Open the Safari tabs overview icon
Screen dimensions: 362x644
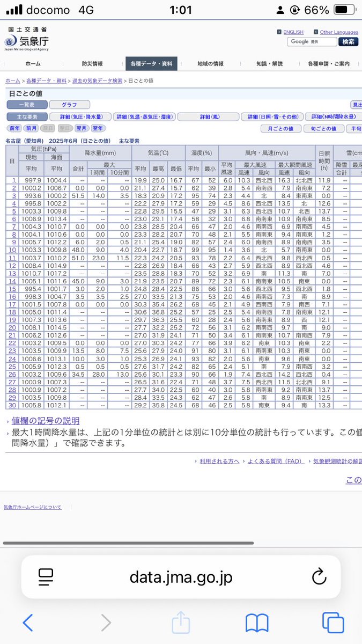coord(333,623)
